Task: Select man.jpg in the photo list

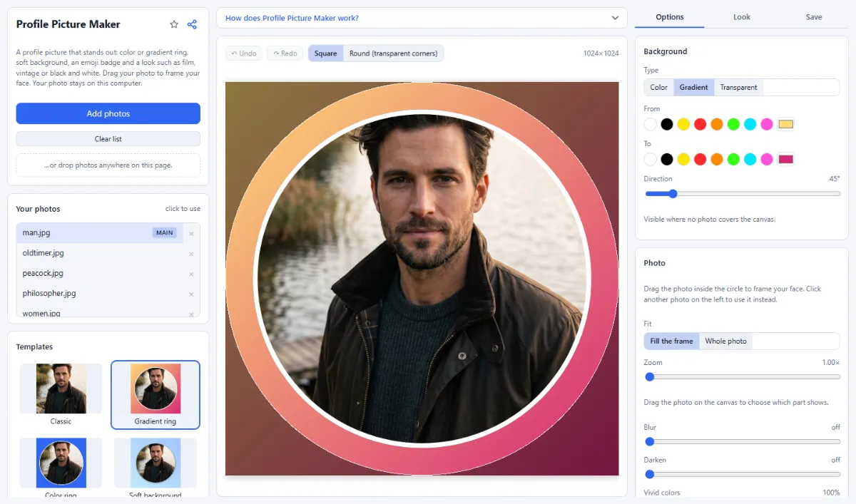Action: (100, 233)
